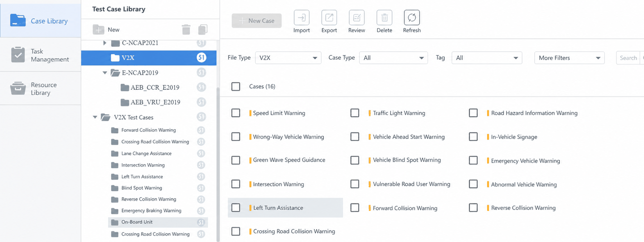Image resolution: width=644 pixels, height=242 pixels.
Task: Select the Reverse Collision Warning folder in tree
Action: pos(149,199)
